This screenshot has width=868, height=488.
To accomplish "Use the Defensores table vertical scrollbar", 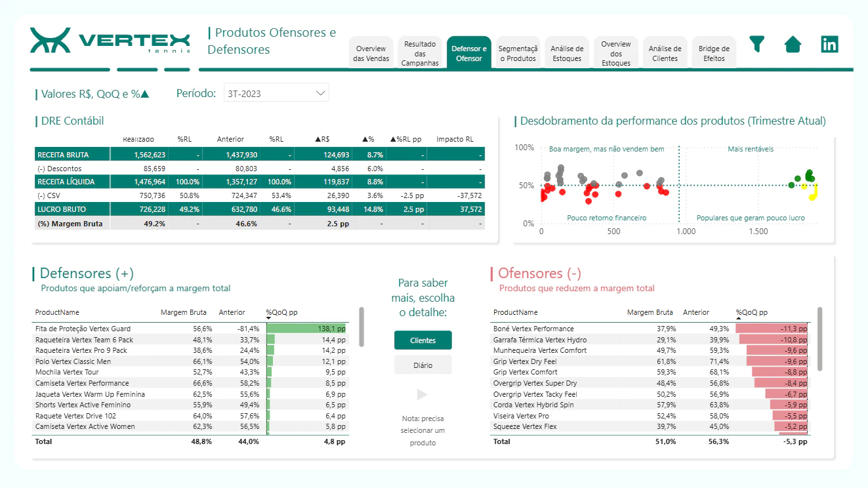I will pyautogui.click(x=362, y=327).
